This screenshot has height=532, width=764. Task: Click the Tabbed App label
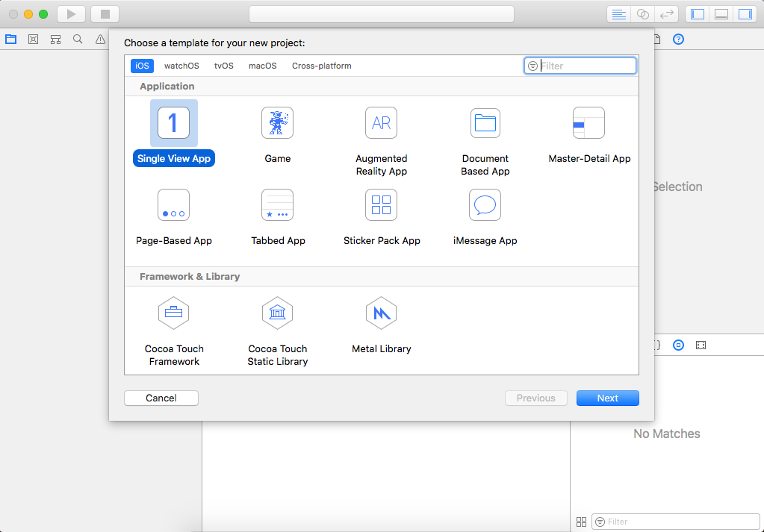[278, 240]
